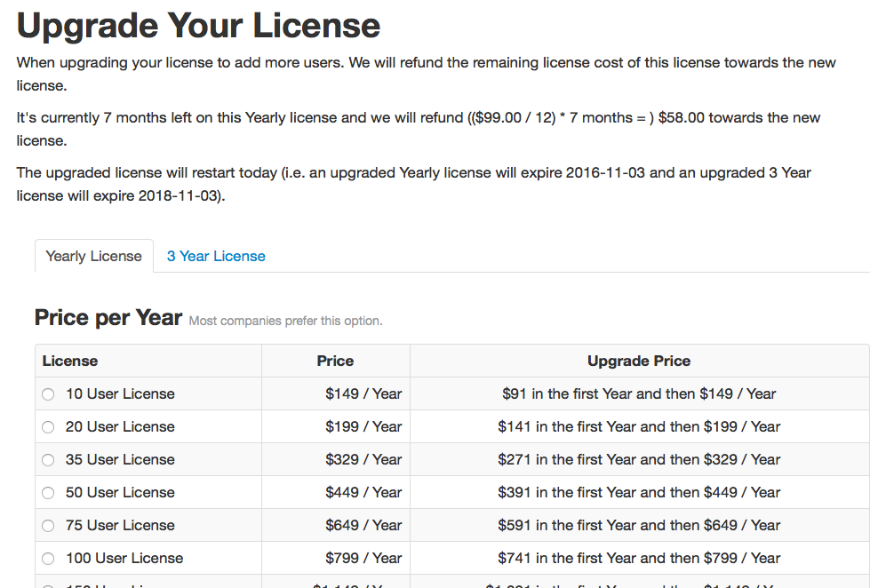This screenshot has height=588, width=878.
Task: Select the 75 User License radio button
Action: click(x=48, y=525)
